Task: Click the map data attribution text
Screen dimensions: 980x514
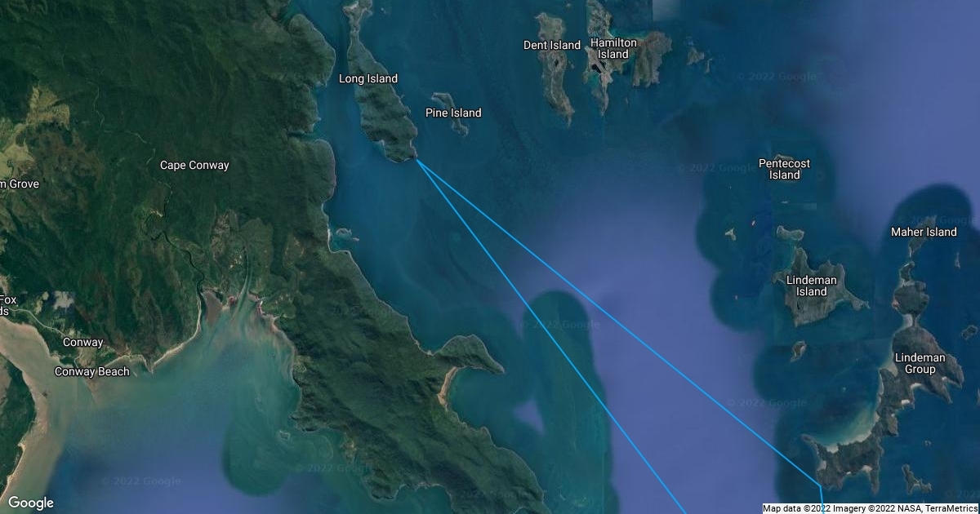Action: [871, 508]
